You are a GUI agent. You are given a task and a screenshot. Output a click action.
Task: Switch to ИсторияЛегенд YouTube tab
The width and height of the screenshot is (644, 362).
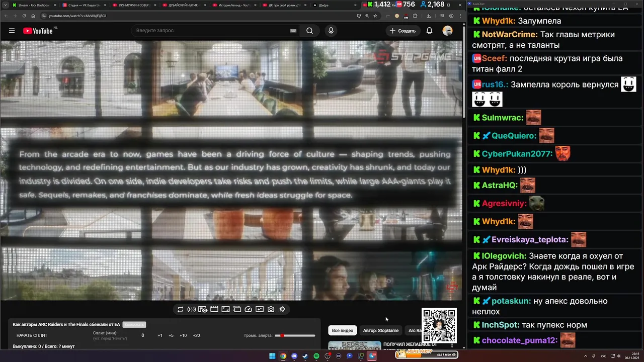tap(234, 5)
